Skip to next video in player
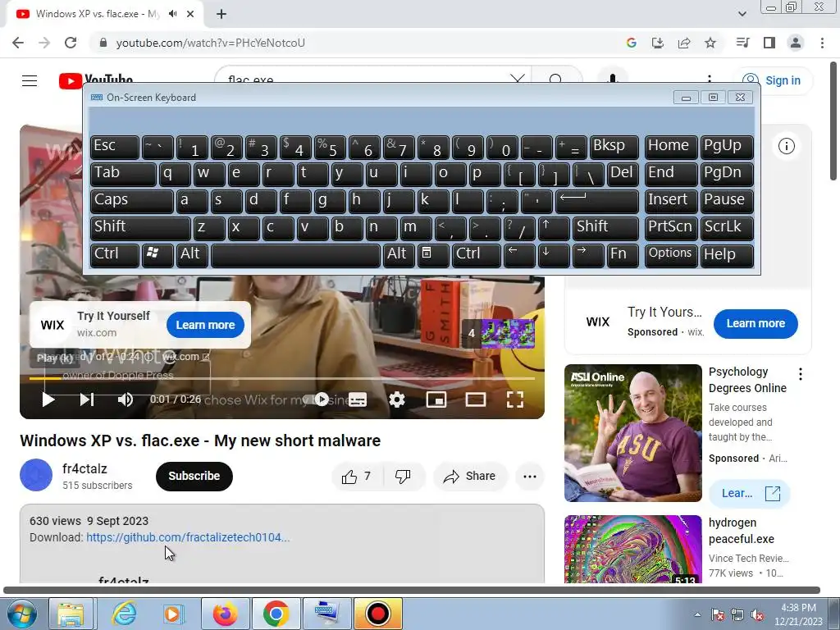The height and width of the screenshot is (630, 840). (x=87, y=399)
